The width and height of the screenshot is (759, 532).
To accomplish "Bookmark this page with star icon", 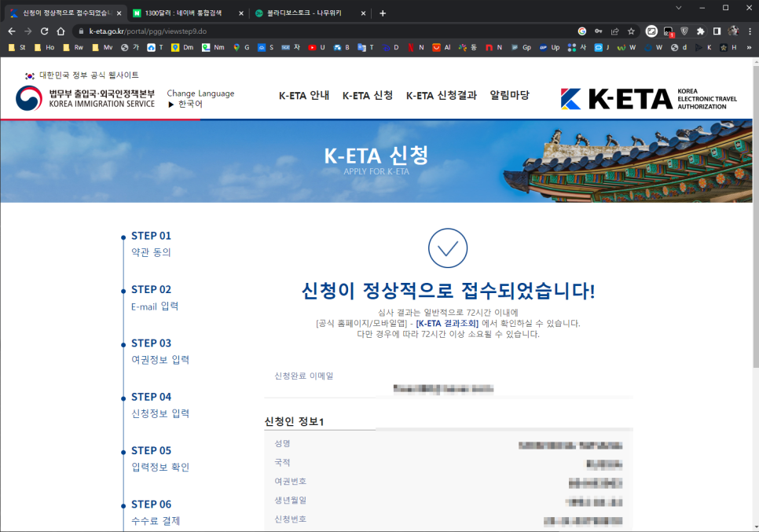I will (x=631, y=31).
